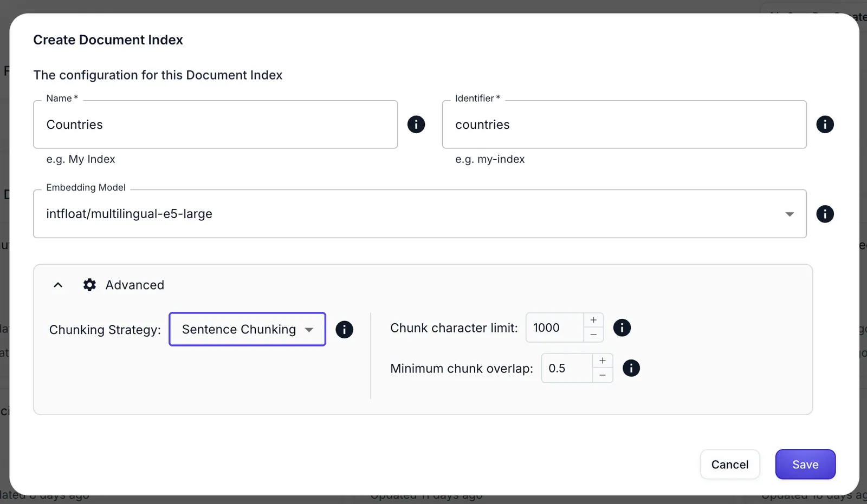Click the Advanced gear icon
The image size is (867, 504).
click(x=89, y=285)
